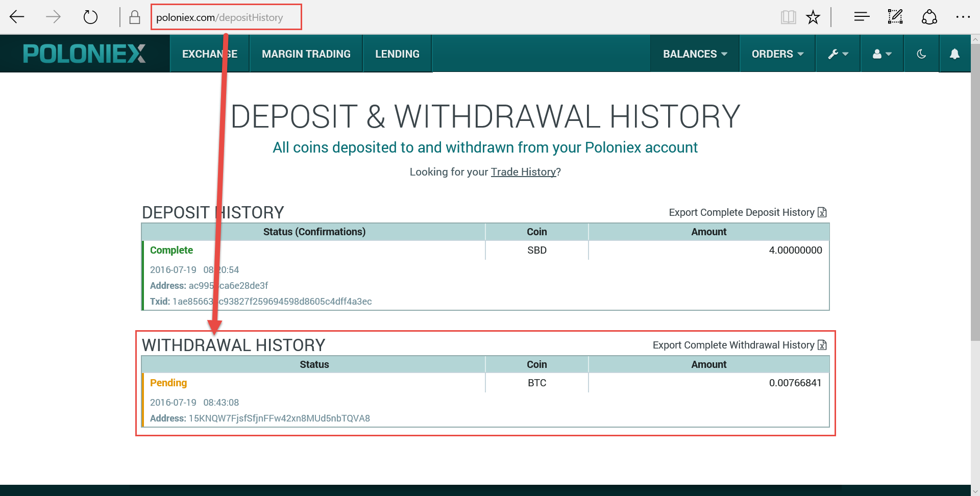Open the reading view book icon
Viewport: 980px width, 496px height.
(x=788, y=17)
